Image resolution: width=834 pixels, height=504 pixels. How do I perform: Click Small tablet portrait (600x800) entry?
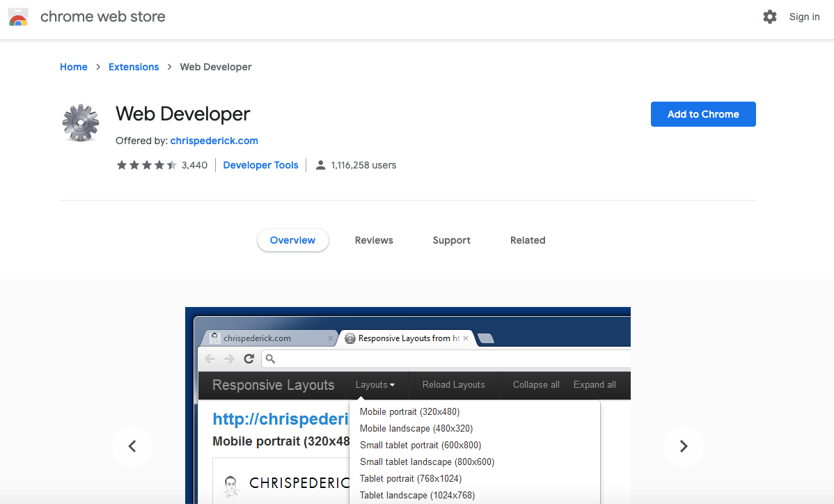pyautogui.click(x=420, y=446)
